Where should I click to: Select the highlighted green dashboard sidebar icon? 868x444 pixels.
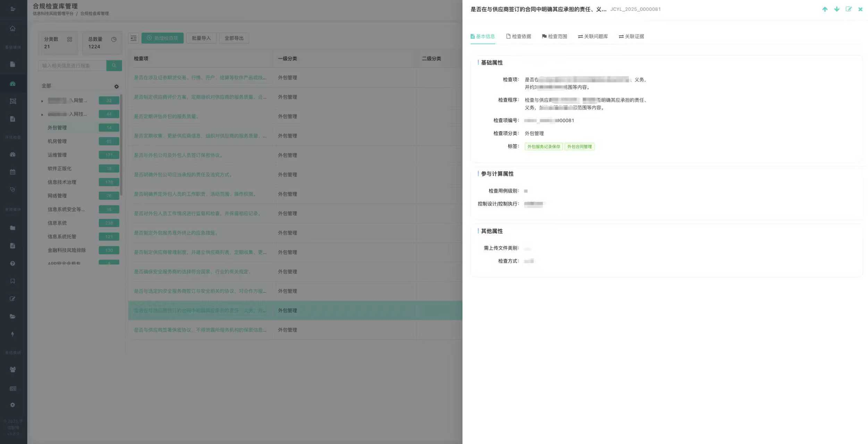(12, 84)
